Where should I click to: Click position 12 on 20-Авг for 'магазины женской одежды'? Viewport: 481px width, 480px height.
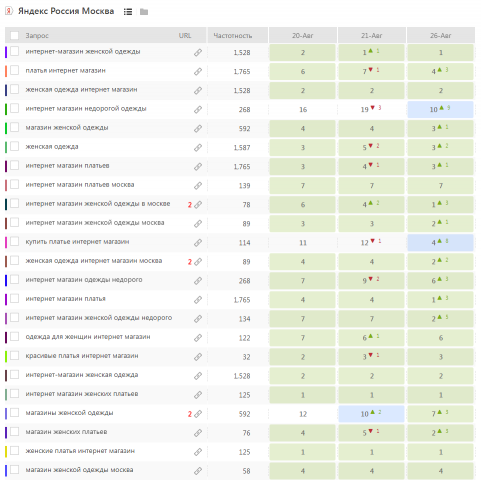[x=303, y=414]
